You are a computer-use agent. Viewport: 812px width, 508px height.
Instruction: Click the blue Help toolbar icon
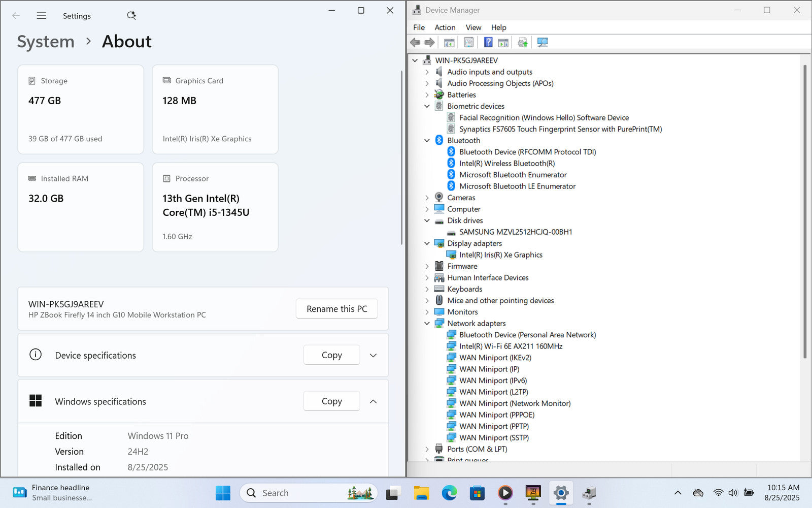(x=488, y=43)
